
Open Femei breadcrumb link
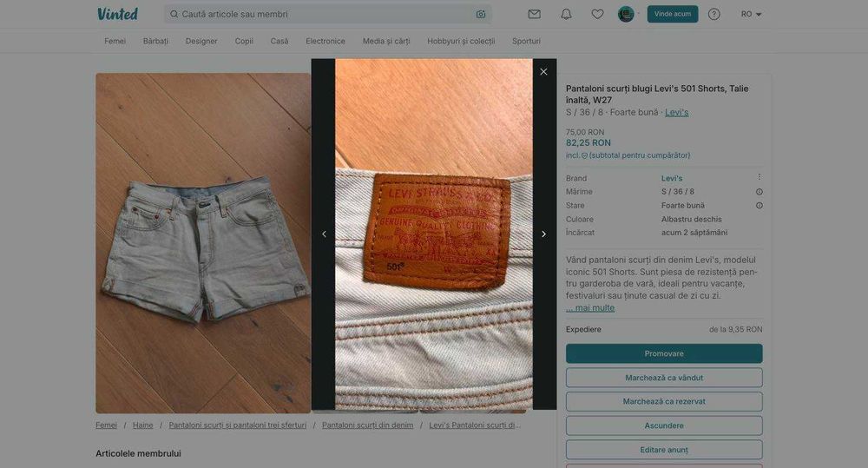106,425
